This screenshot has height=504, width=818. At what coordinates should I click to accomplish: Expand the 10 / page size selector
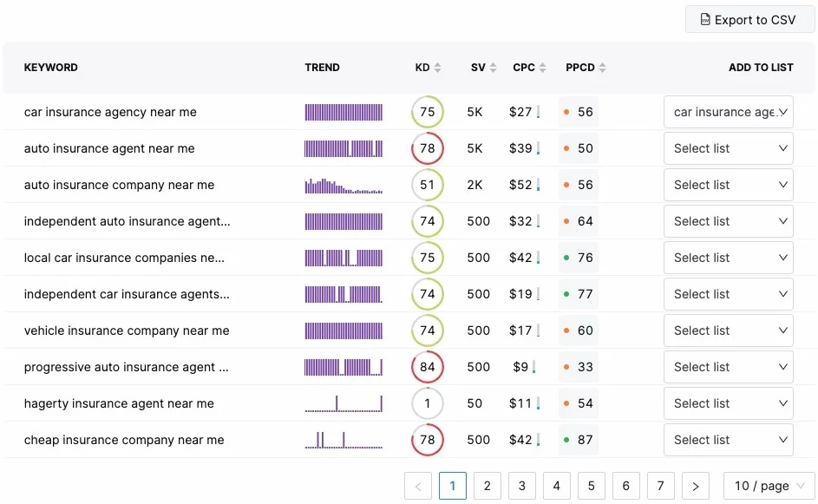click(769, 487)
